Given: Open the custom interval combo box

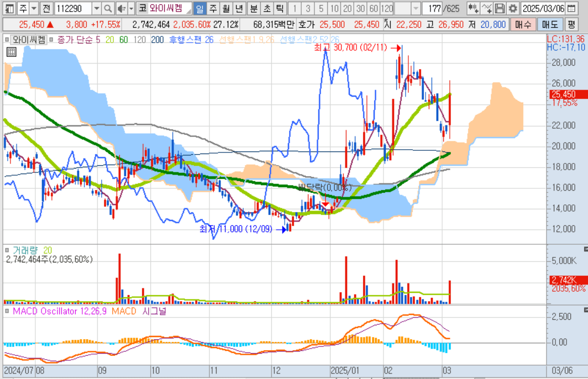Looking at the screenshot, I should click(407, 8).
